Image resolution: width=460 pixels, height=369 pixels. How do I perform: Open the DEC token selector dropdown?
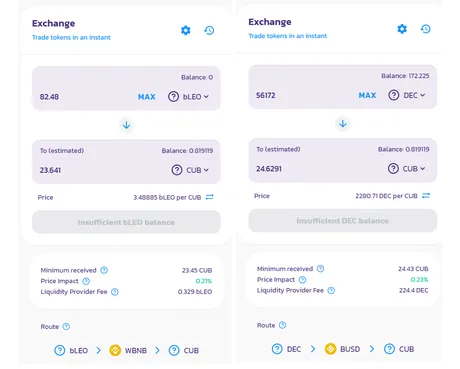tap(407, 95)
